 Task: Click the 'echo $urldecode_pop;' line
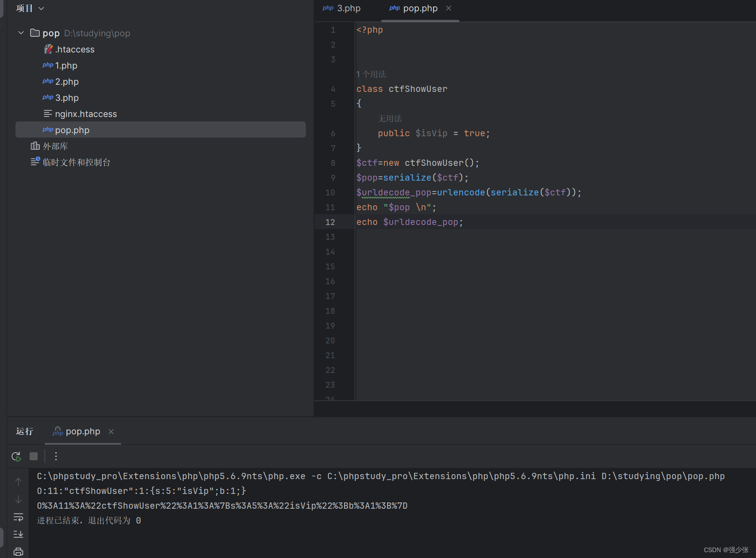[410, 222]
